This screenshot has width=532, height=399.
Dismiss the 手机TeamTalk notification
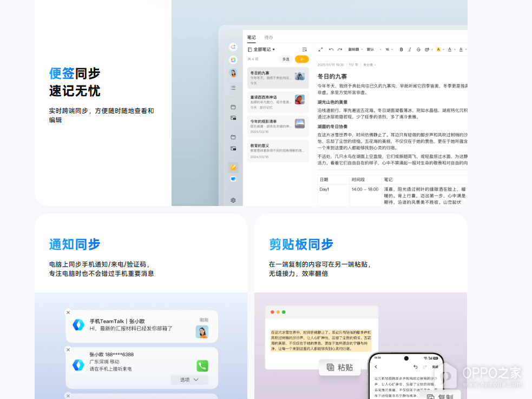click(68, 312)
